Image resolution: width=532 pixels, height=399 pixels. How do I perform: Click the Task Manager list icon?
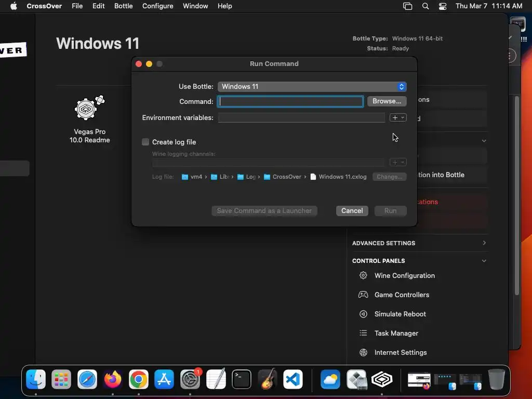(363, 333)
